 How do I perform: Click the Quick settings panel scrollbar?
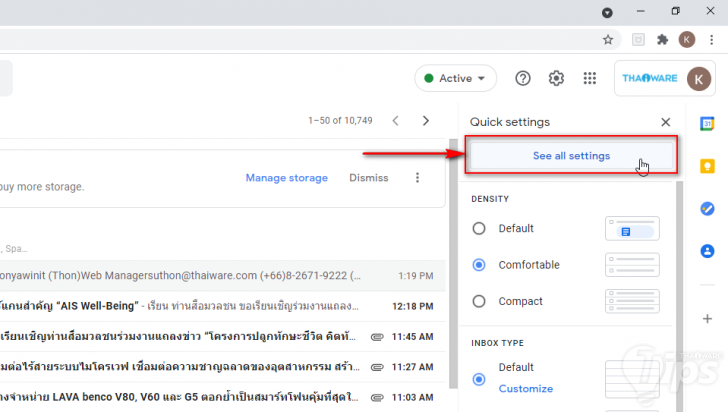tap(680, 297)
